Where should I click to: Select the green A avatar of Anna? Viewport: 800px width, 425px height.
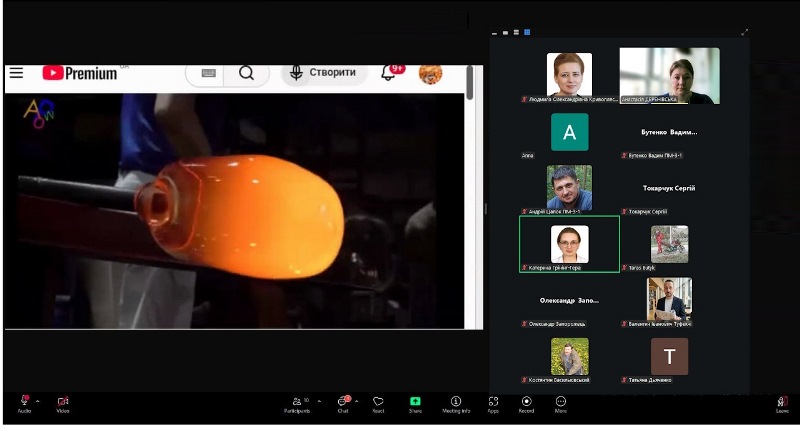[569, 132]
